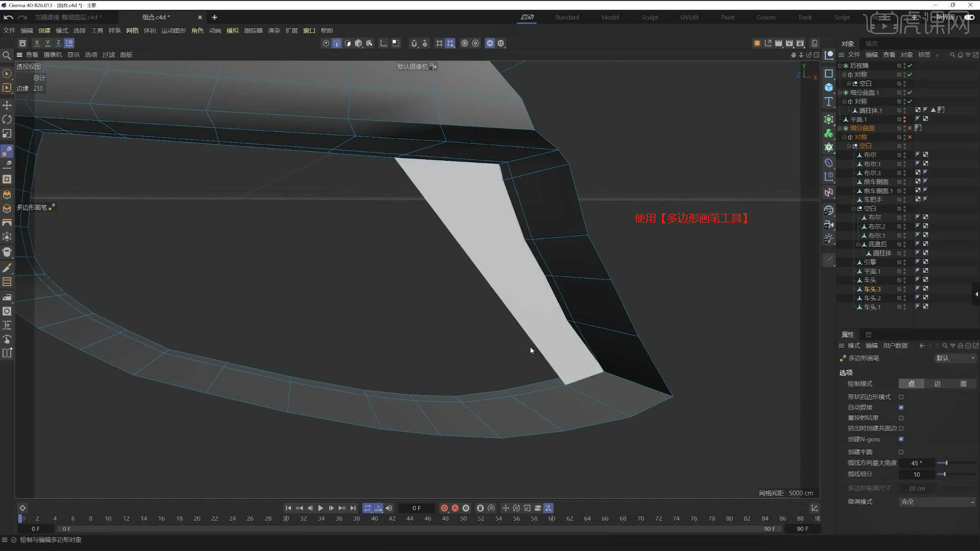Click the Camera object icon in palette

(x=829, y=224)
